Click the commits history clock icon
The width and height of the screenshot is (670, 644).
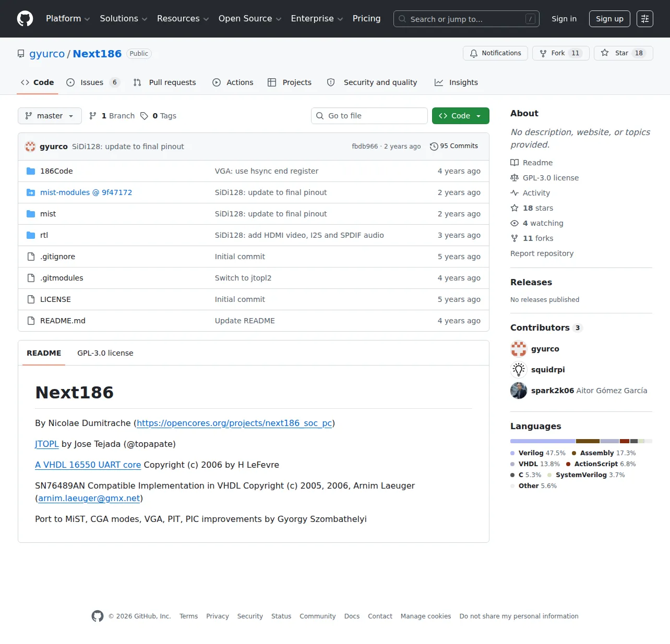pos(434,147)
